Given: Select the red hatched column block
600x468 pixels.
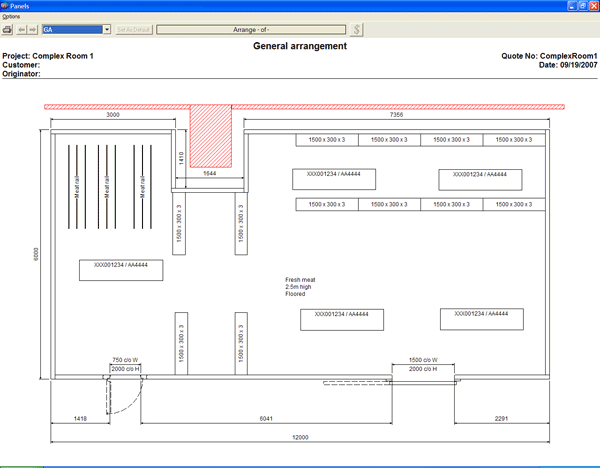Looking at the screenshot, I should pos(210,136).
